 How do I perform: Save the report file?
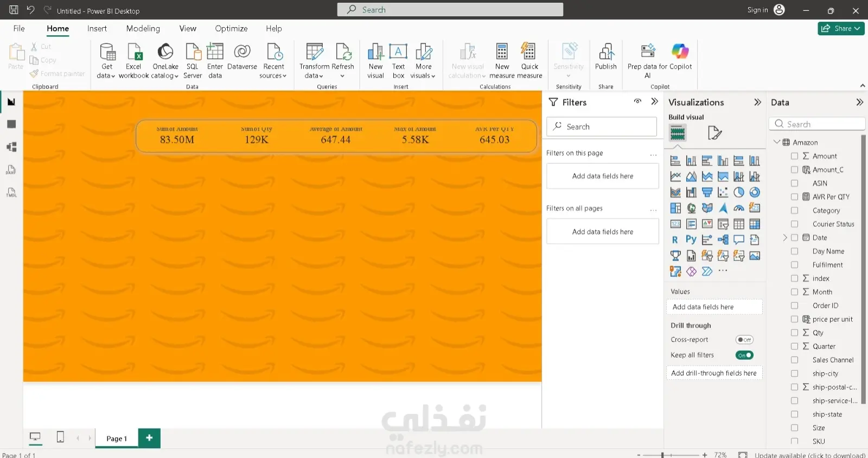14,10
